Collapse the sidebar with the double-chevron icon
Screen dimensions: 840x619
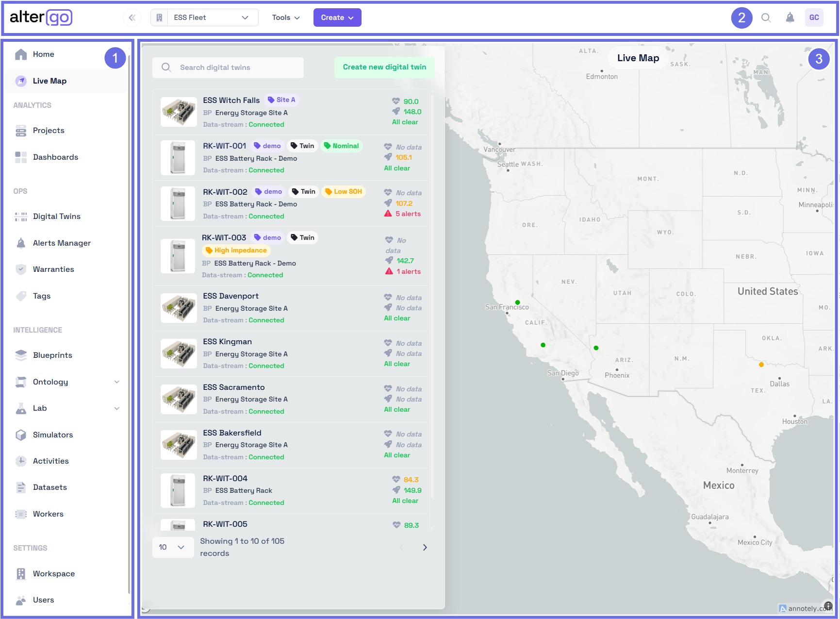pos(132,17)
